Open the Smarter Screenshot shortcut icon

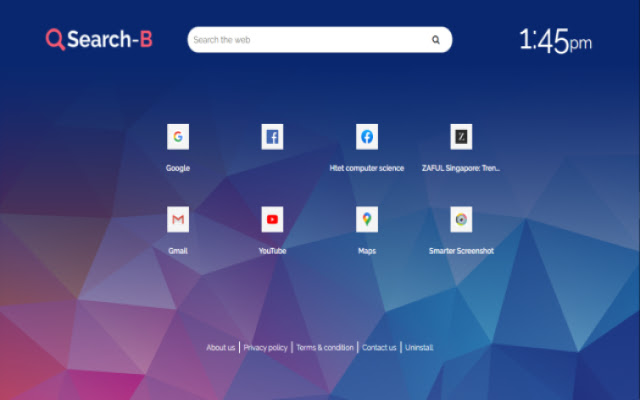tap(461, 219)
